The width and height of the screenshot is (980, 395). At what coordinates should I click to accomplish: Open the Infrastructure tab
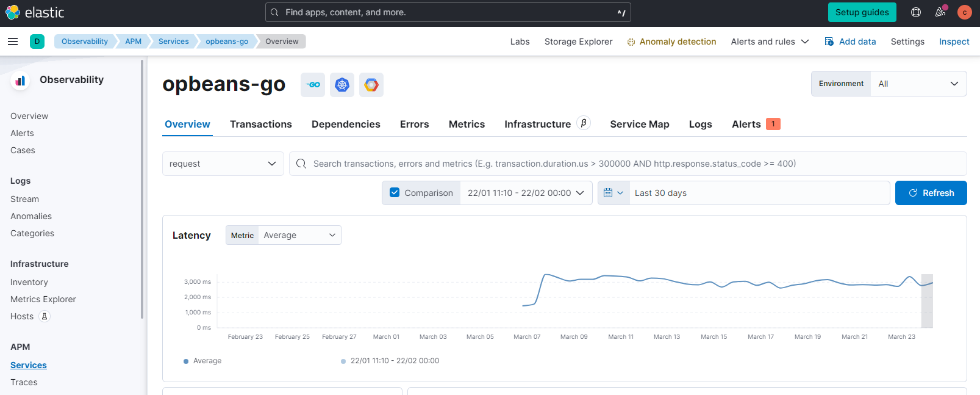[537, 124]
